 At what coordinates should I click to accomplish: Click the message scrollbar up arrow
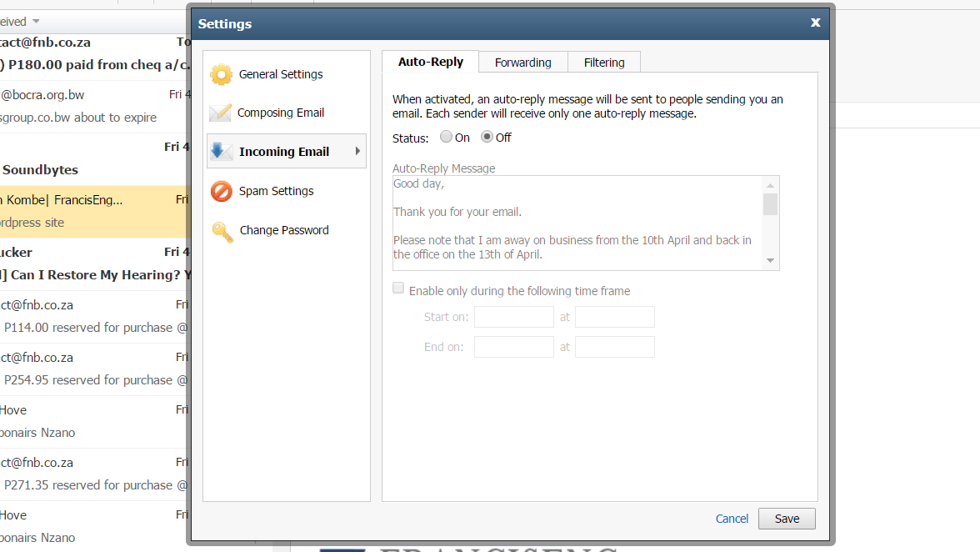[770, 185]
